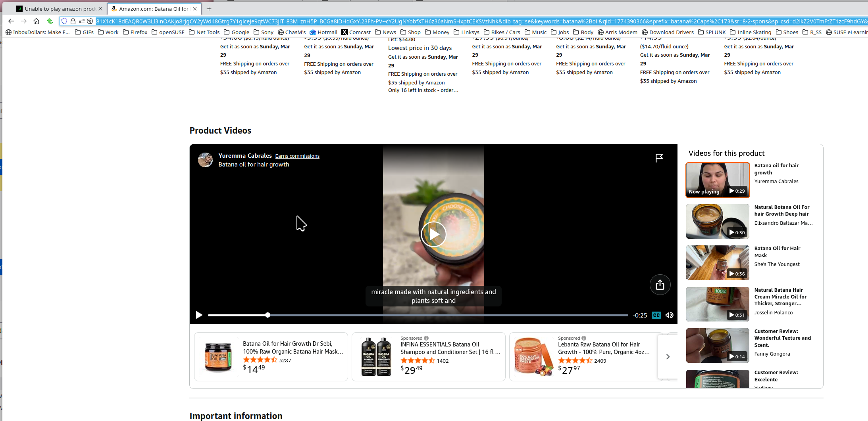The height and width of the screenshot is (421, 868).
Task: Click the green extension icon beside home
Action: coord(50,21)
